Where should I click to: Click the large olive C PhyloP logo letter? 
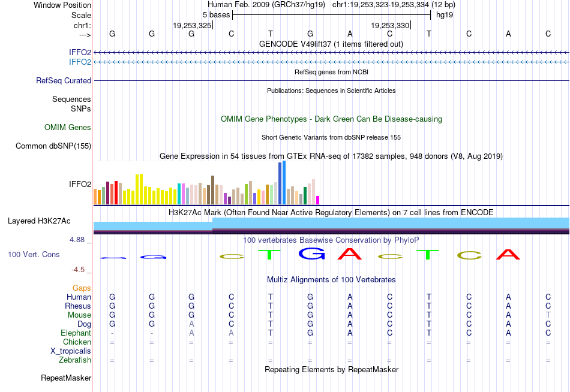tap(469, 255)
